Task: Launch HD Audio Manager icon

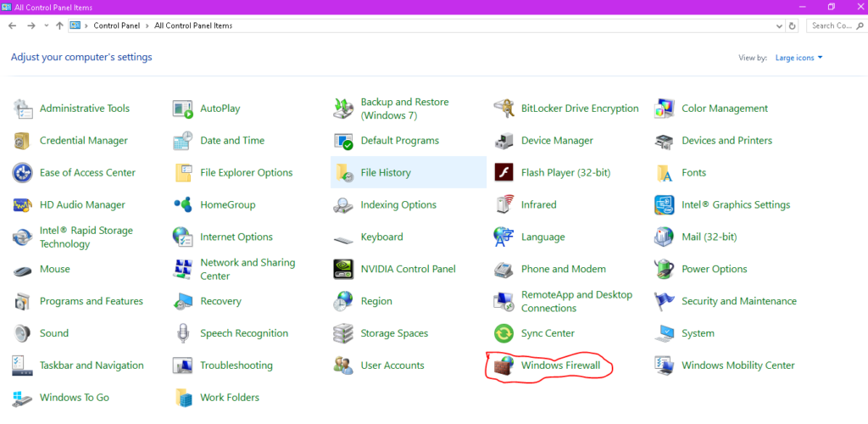Action: click(22, 205)
